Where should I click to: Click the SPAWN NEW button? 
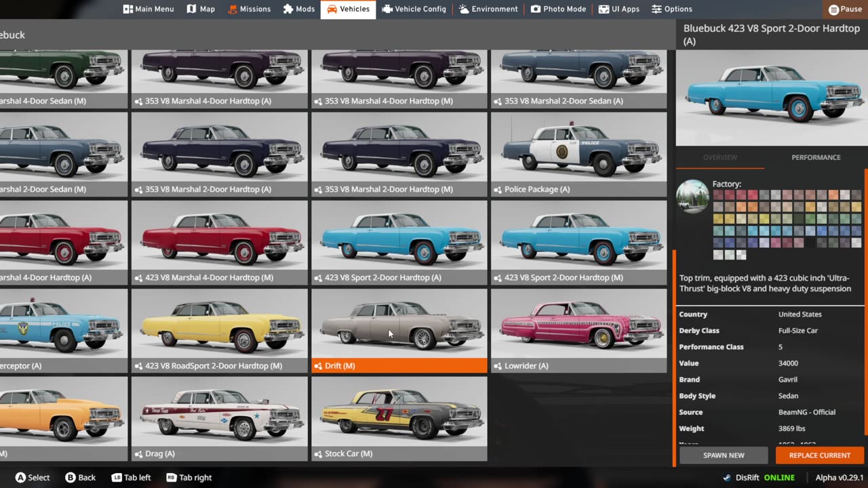[x=724, y=455]
